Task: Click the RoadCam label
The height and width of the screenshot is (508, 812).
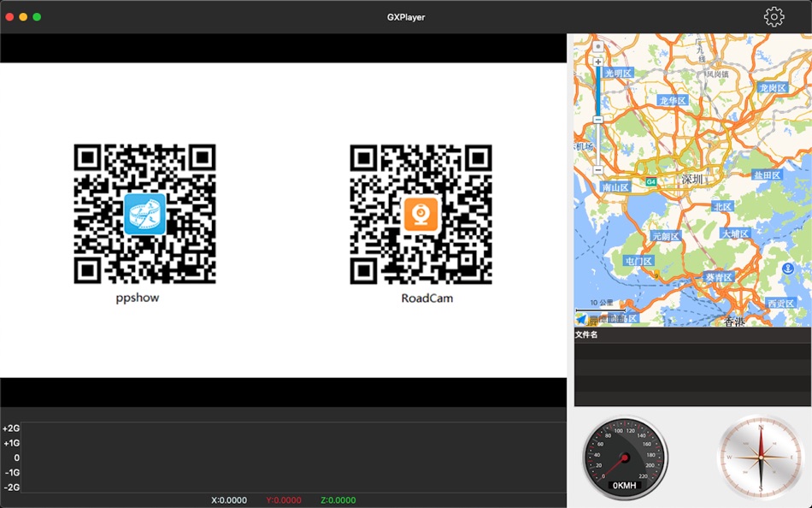Action: point(427,298)
